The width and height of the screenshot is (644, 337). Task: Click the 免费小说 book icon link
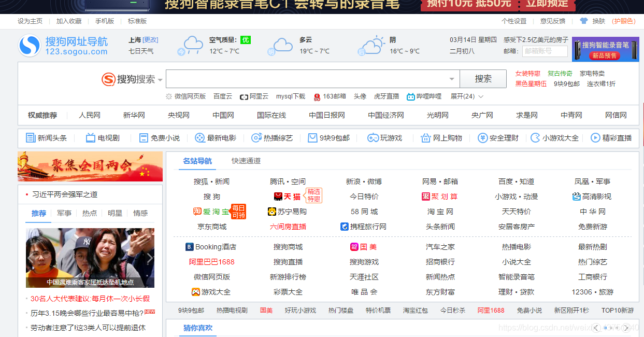[160, 138]
